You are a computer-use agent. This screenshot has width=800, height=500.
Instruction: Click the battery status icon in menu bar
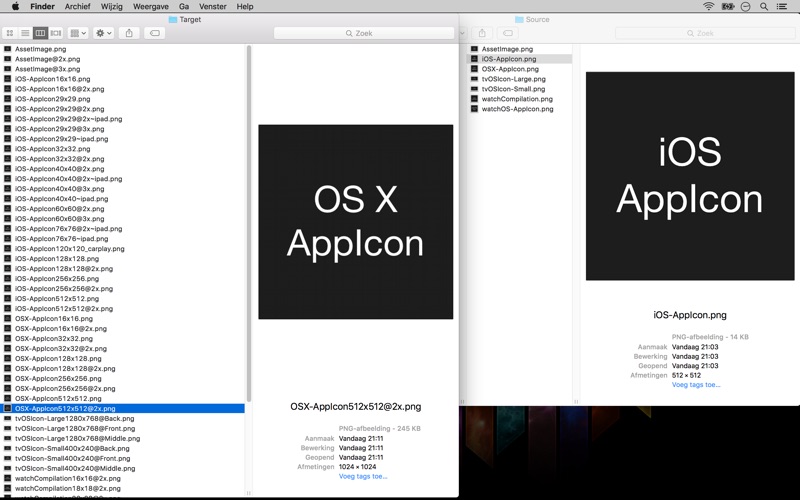728,6
